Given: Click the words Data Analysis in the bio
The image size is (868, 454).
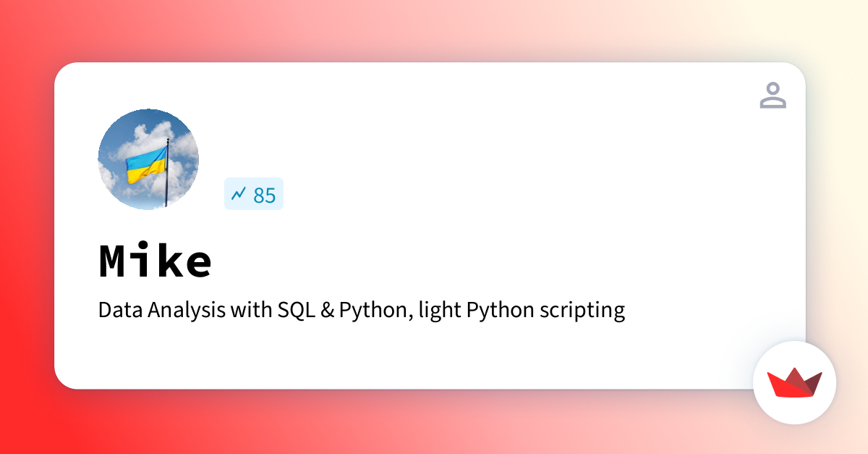Looking at the screenshot, I should (162, 310).
